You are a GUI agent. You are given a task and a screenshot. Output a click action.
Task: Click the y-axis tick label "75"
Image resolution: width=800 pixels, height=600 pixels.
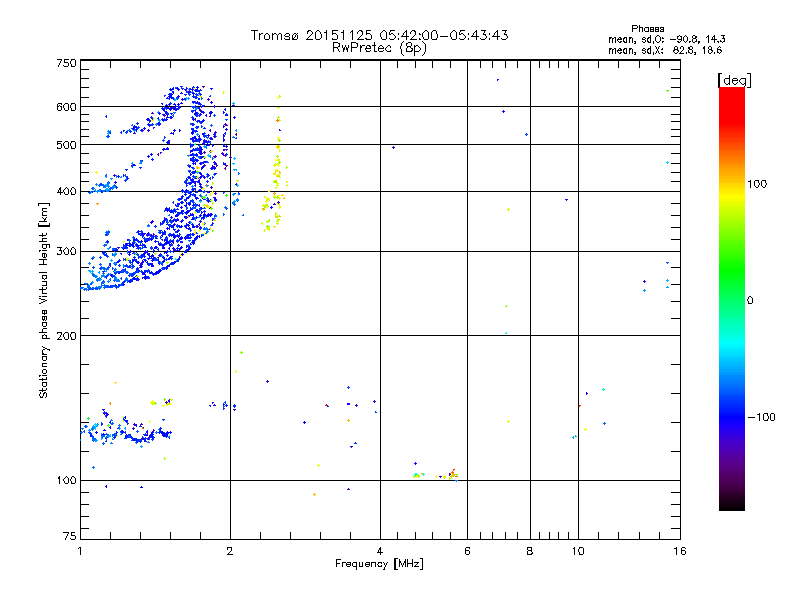coord(70,536)
